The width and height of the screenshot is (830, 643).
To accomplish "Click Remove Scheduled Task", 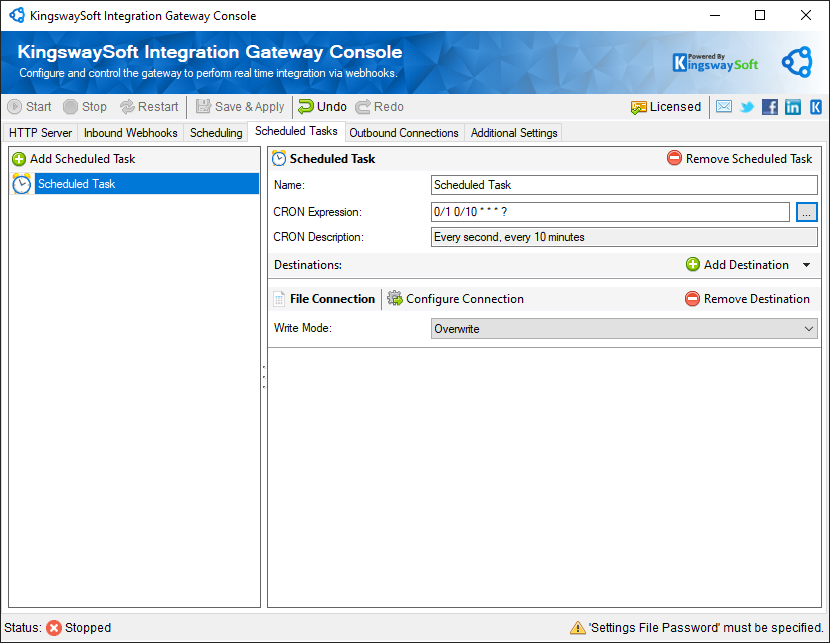I will point(739,159).
